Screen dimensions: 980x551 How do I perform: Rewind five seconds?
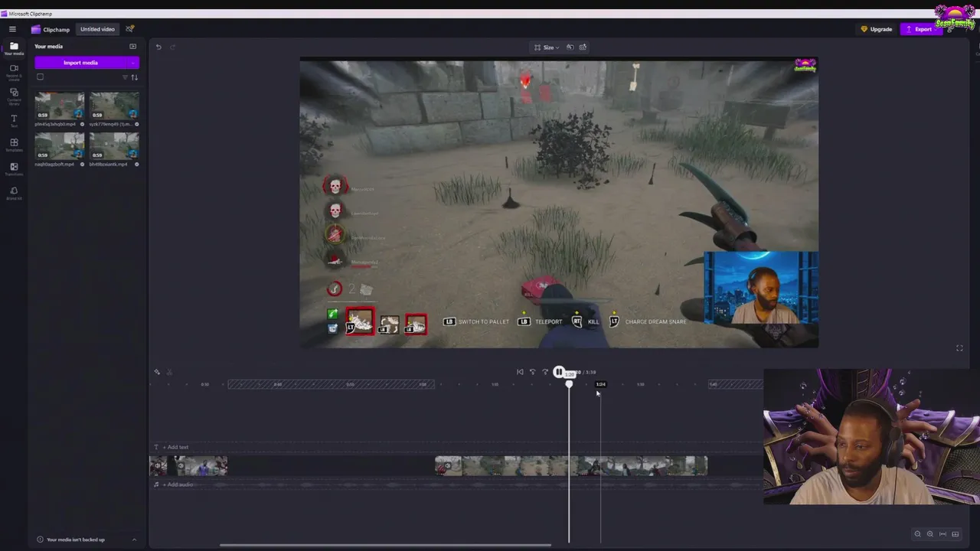coord(533,372)
